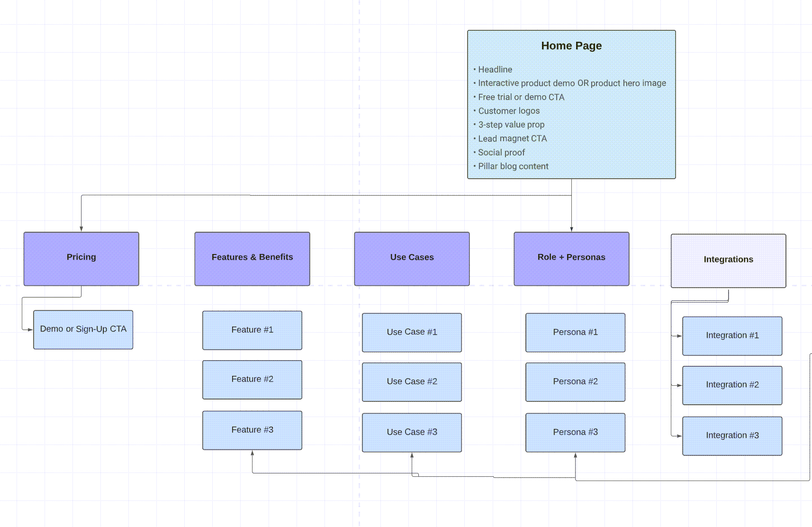Select the Features & Benefits box

pos(252,258)
